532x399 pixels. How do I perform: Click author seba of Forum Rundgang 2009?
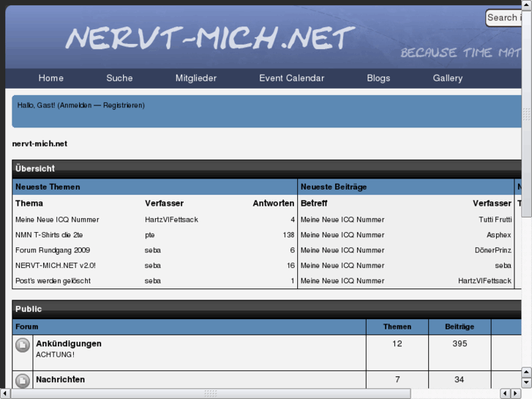tap(153, 250)
